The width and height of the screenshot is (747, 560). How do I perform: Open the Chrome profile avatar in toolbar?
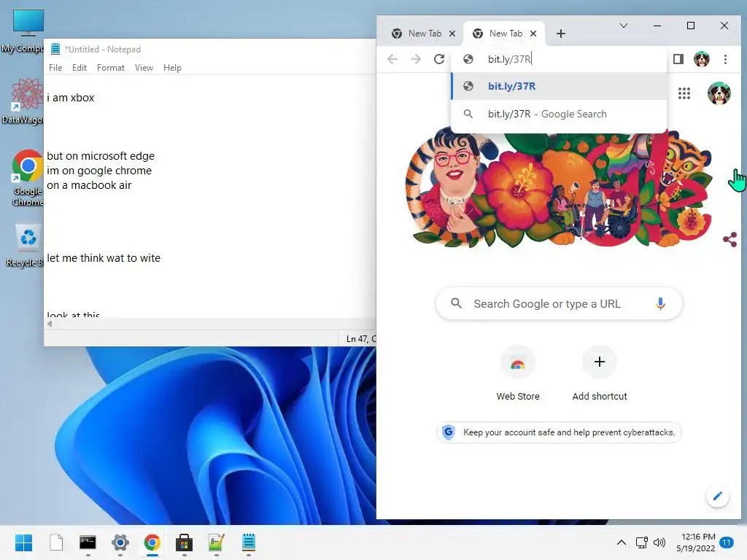coord(701,59)
